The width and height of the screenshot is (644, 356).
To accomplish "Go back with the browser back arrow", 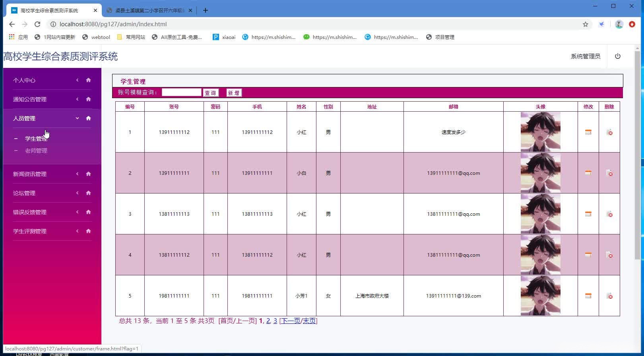I will (x=12, y=24).
